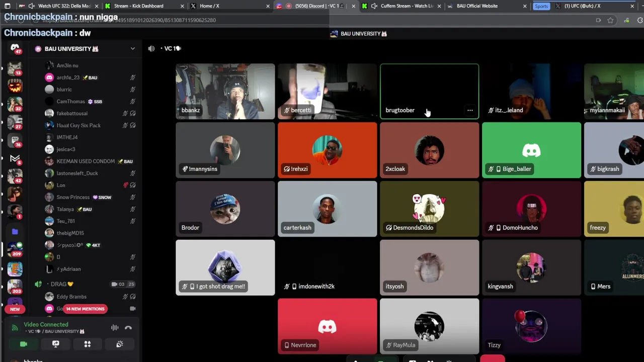Open the orange E server icon
The image size is (644, 362).
(15, 268)
